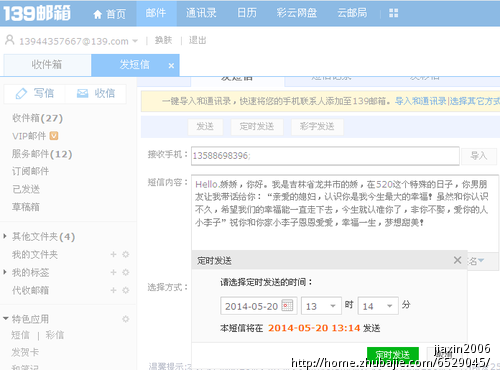The width and height of the screenshot is (500, 370).
Task: Open 通讯录 in the top navigation
Action: coord(201,13)
